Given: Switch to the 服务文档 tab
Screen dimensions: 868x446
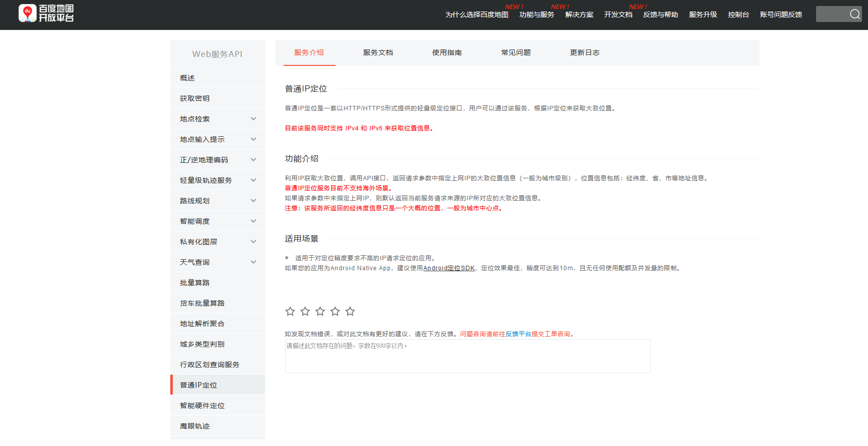Looking at the screenshot, I should (x=378, y=52).
